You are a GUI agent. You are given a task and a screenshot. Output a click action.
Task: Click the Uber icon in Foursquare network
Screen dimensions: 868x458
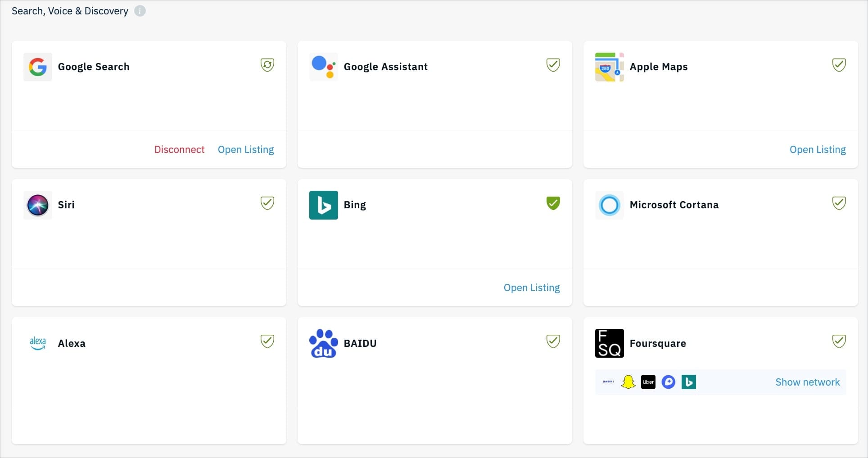(x=648, y=382)
